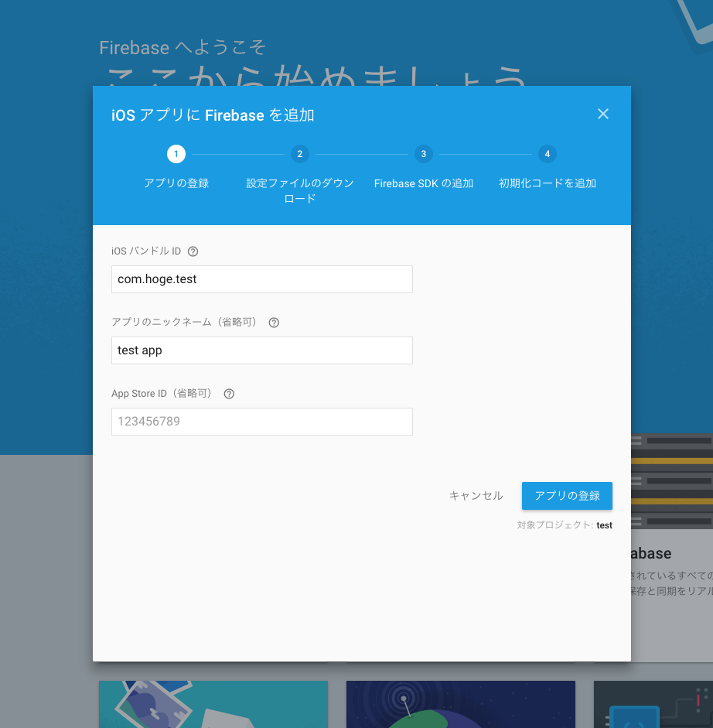Click the Firebase へようこそ heading in background
The width and height of the screenshot is (713, 728).
point(183,47)
